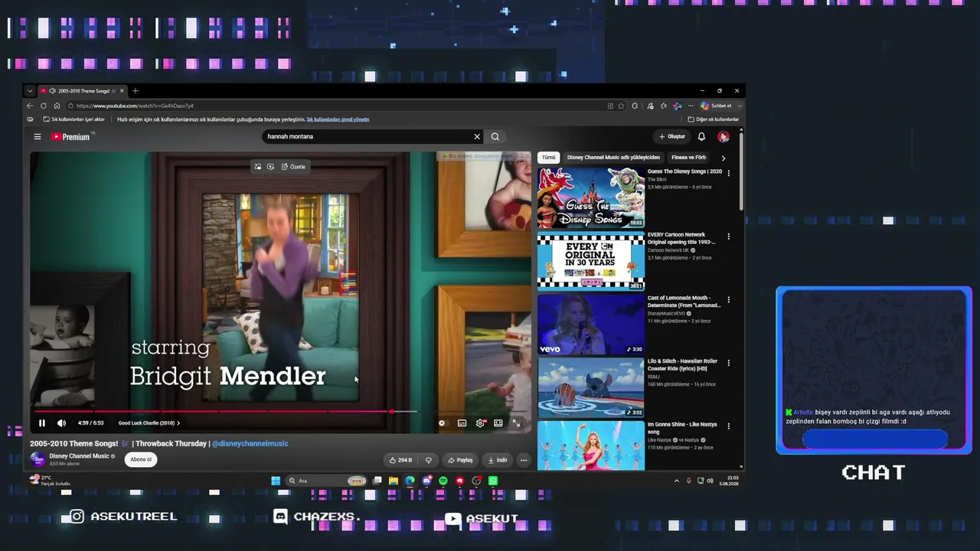Refresh the YouTube page

pos(44,106)
